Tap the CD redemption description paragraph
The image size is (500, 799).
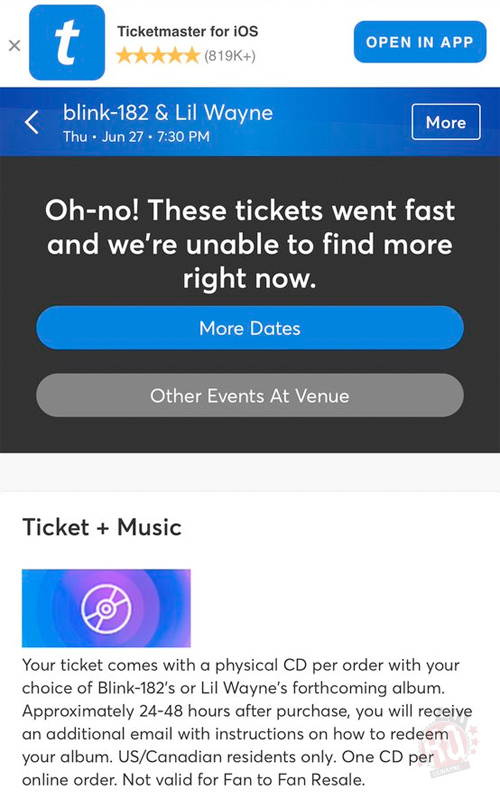(247, 722)
